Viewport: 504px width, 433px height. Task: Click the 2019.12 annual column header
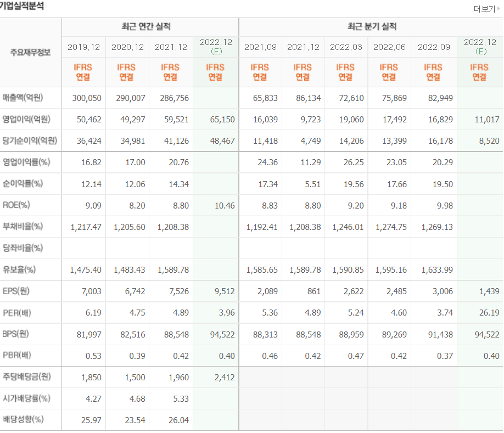coord(83,47)
